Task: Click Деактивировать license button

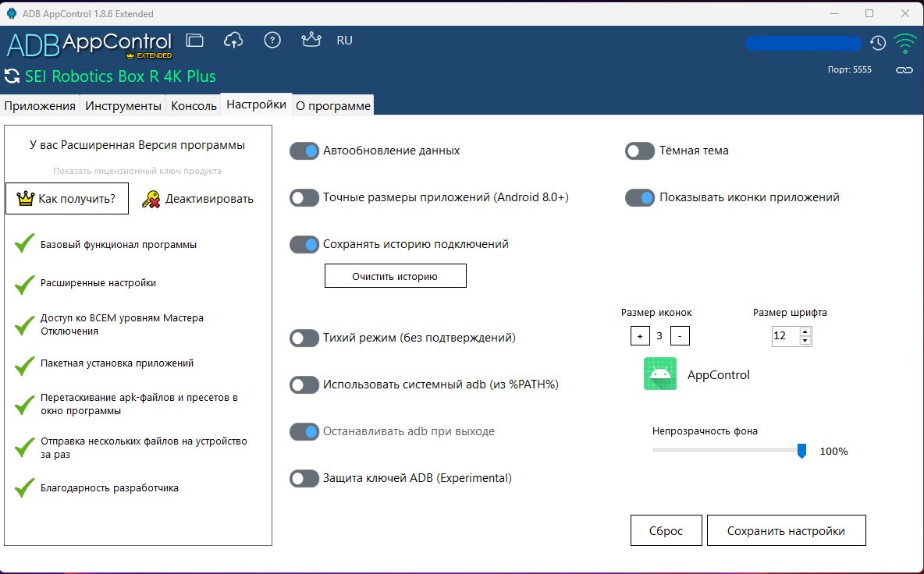Action: (x=198, y=199)
